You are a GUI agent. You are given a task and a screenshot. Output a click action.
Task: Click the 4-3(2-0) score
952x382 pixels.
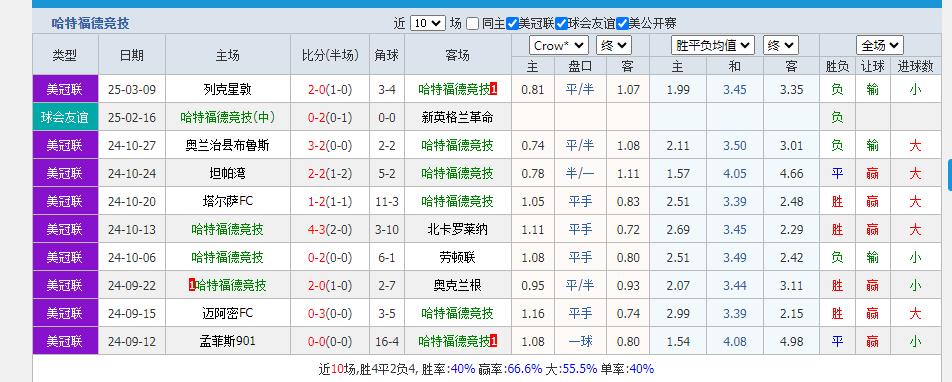[x=330, y=230]
